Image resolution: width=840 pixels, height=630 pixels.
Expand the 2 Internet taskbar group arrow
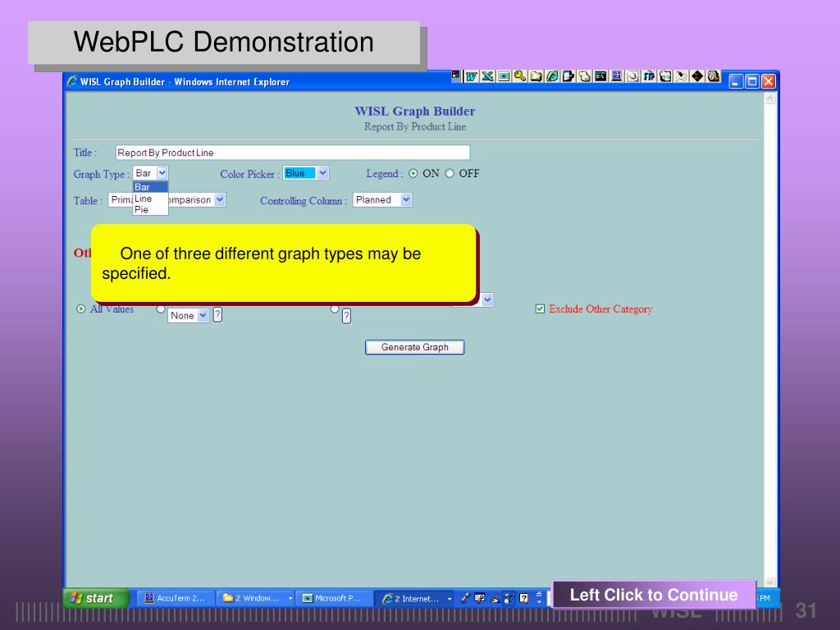coord(450,598)
